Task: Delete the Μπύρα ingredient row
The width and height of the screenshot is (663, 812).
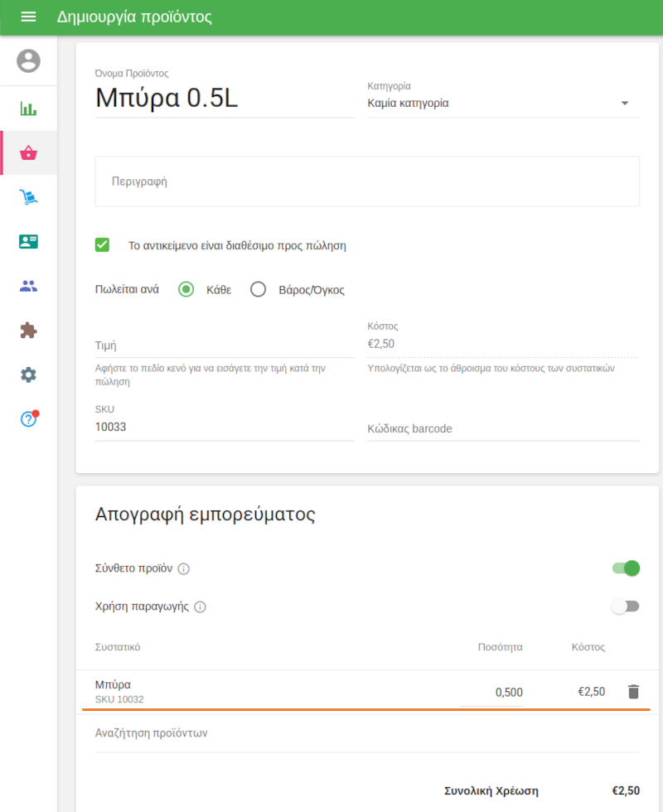Action: coord(633,692)
